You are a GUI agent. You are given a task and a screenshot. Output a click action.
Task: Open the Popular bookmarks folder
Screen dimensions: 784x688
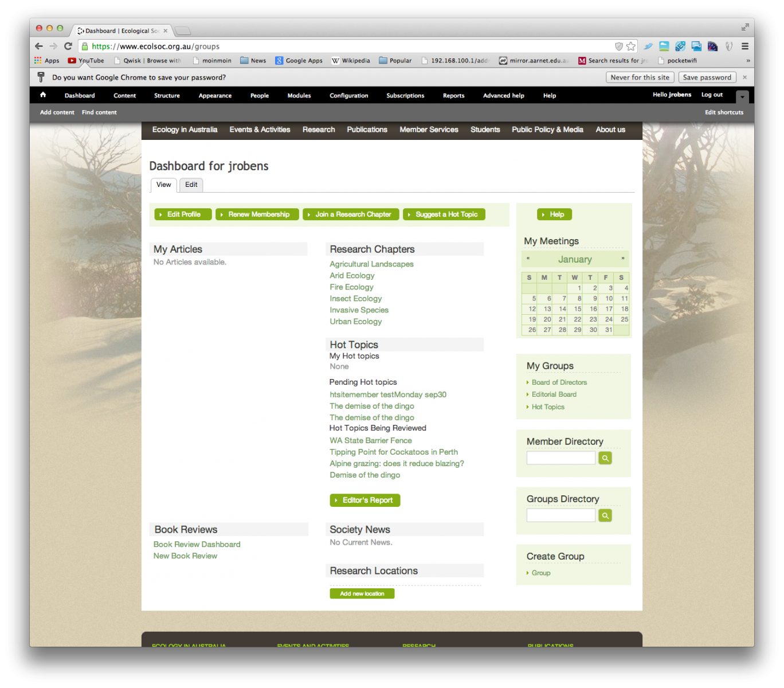[x=395, y=60]
